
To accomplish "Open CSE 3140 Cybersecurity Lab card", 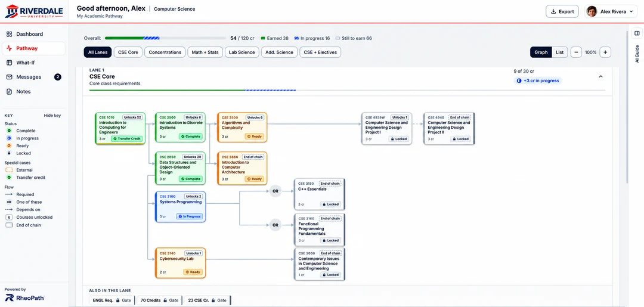I will 180,263.
